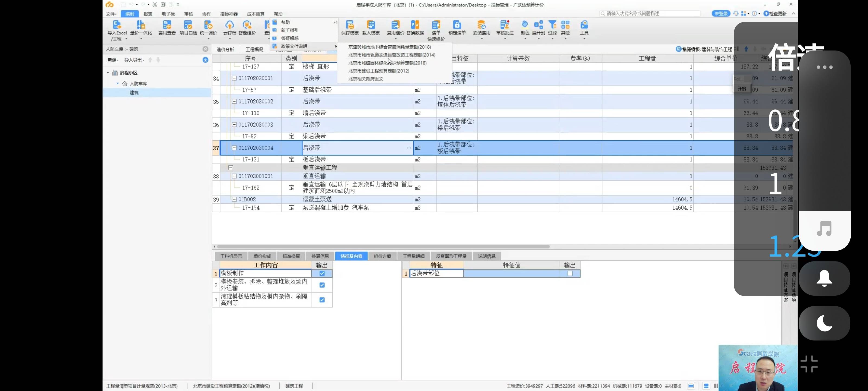
Task: Click the blue download arrow in project panel
Action: [x=205, y=60]
